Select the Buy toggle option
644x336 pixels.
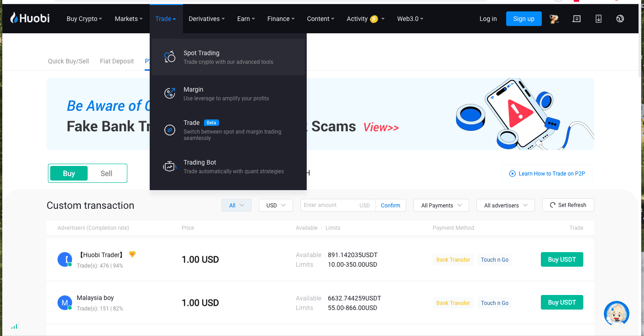(x=69, y=173)
